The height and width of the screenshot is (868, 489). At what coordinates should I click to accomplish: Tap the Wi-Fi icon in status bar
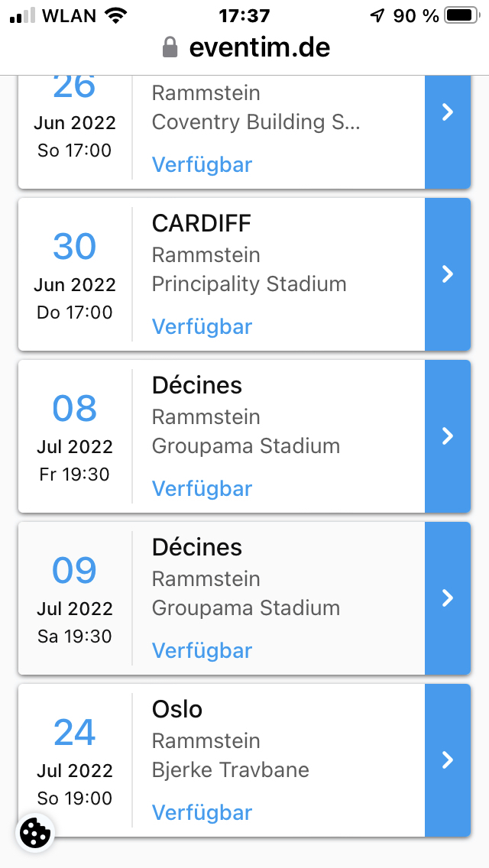116,15
